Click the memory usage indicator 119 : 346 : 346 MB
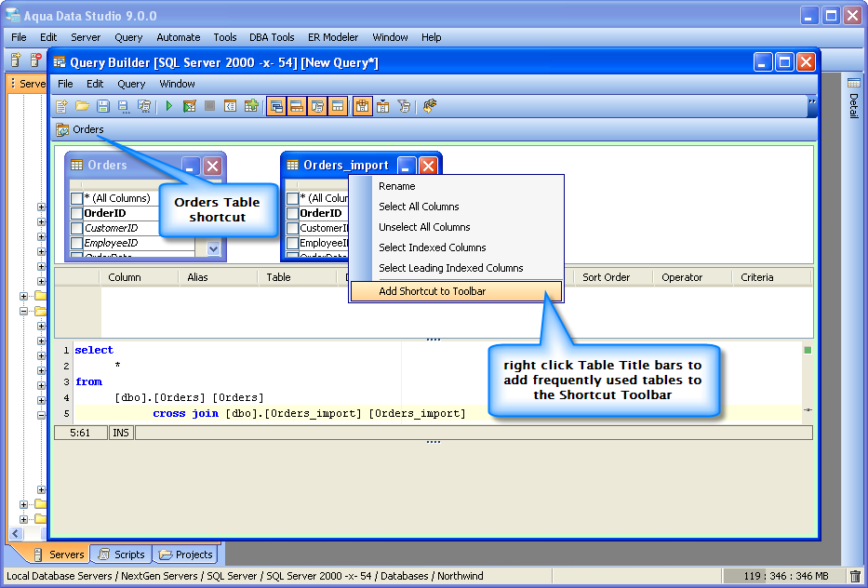 click(785, 576)
